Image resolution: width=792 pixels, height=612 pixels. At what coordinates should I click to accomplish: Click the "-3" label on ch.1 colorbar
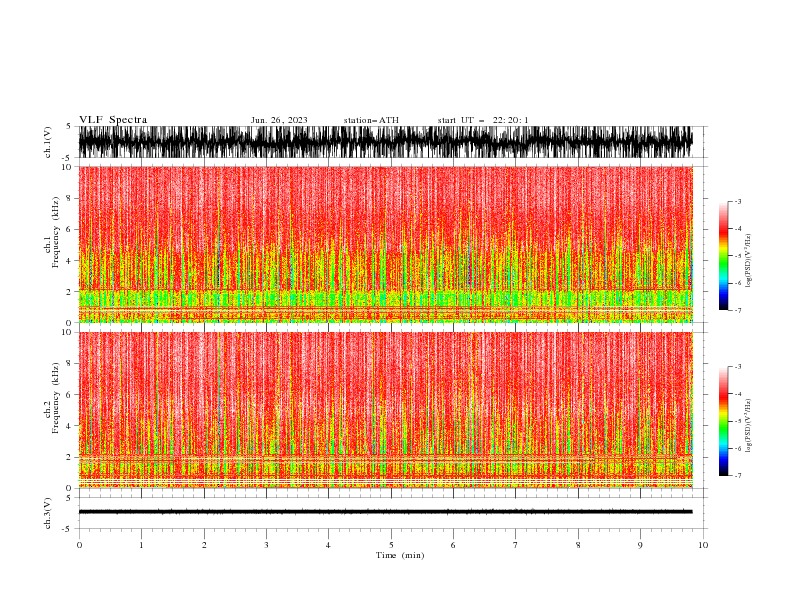pos(738,201)
